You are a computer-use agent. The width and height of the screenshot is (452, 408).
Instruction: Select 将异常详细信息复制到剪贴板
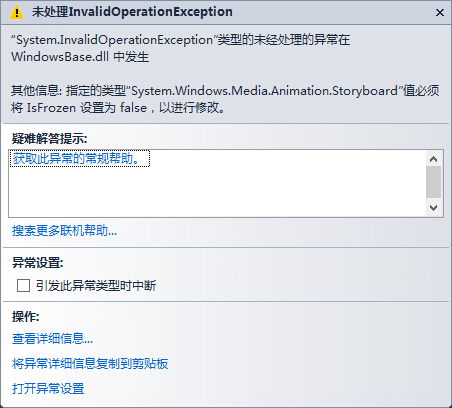pyautogui.click(x=90, y=363)
